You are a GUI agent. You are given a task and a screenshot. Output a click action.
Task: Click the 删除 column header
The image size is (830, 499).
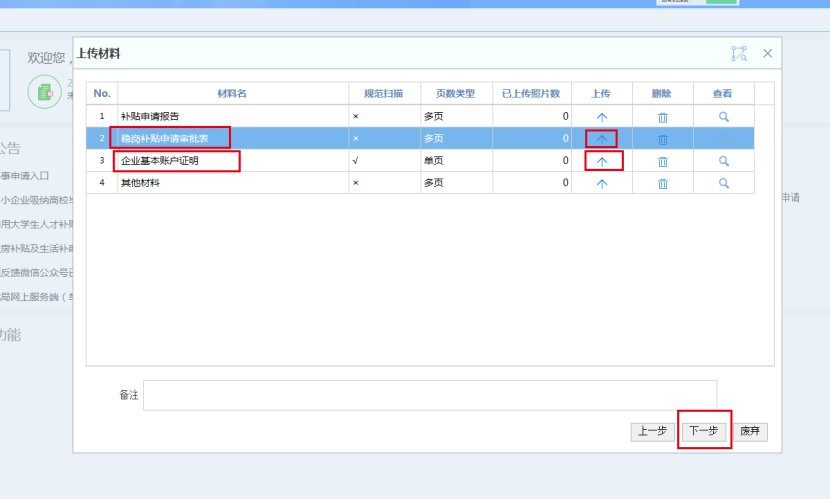(662, 94)
